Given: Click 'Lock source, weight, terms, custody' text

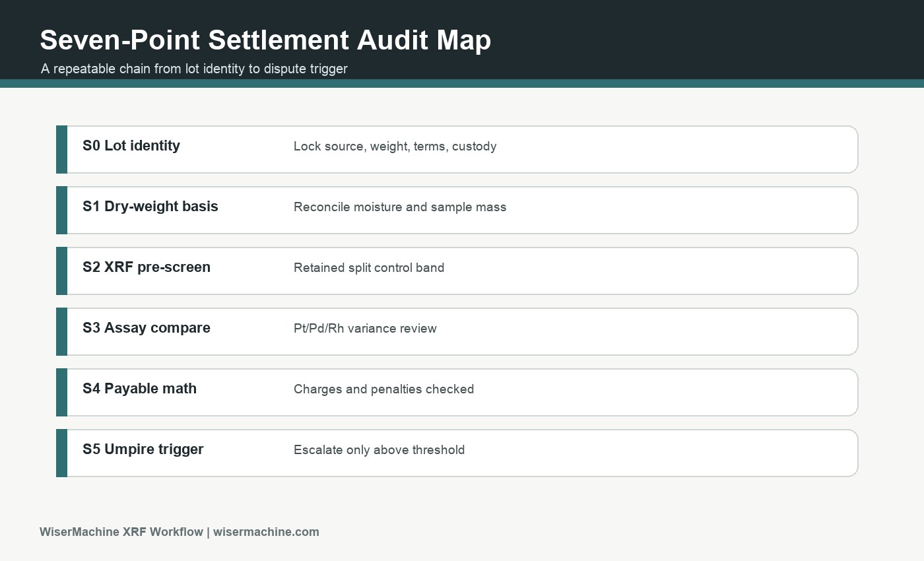Looking at the screenshot, I should 395,147.
